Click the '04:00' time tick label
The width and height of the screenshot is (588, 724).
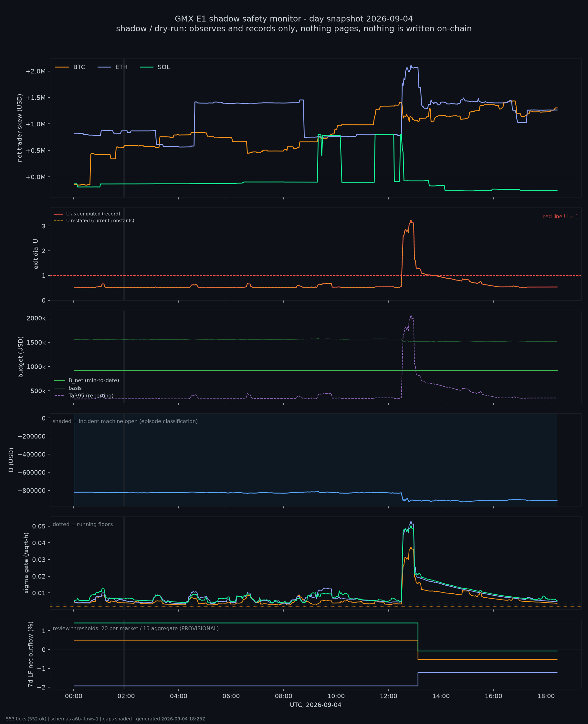coord(178,696)
